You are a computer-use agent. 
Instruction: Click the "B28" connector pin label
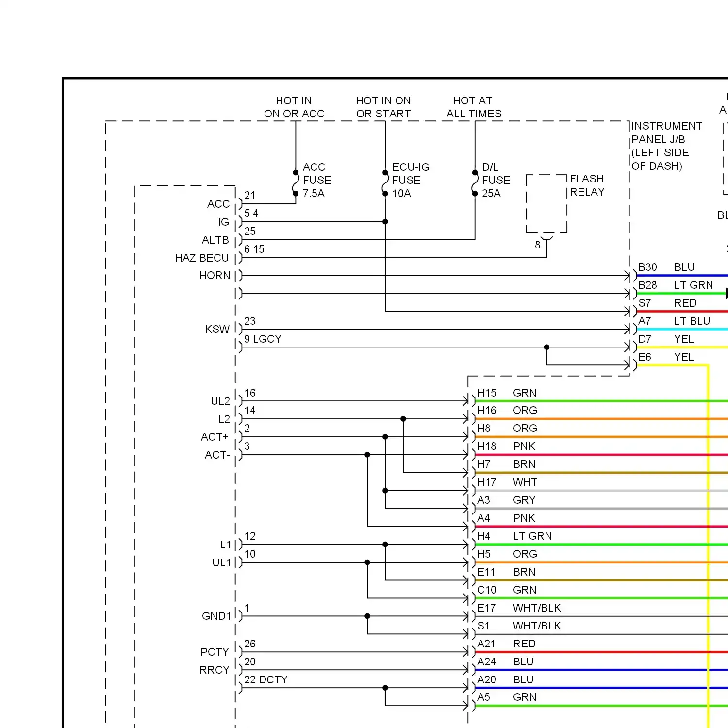(x=647, y=285)
